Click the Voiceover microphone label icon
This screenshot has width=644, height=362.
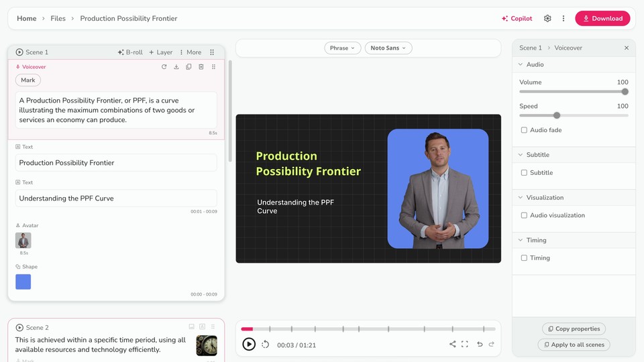[x=17, y=67]
